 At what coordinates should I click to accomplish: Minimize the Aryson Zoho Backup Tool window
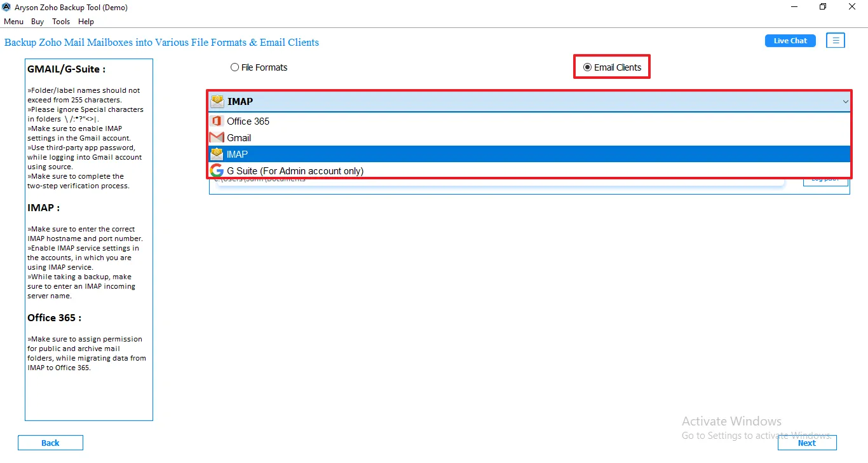click(x=794, y=7)
